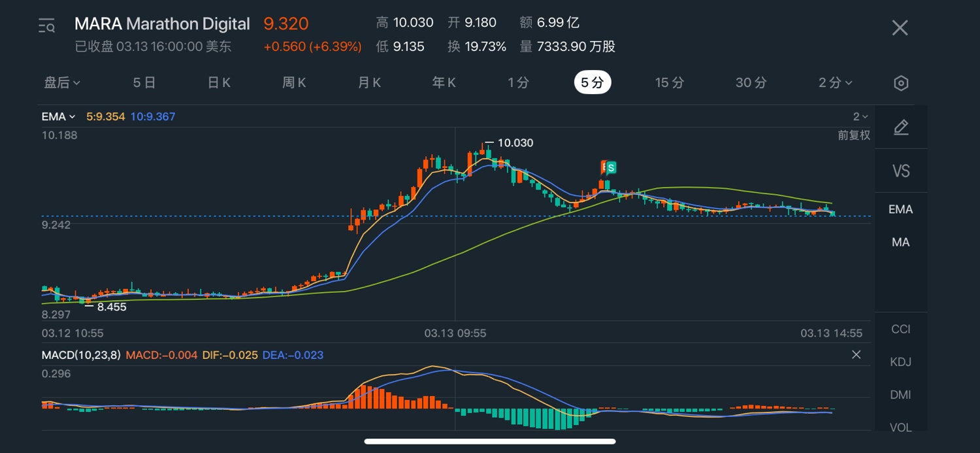
Task: Close the chart view with X
Action: point(900,27)
